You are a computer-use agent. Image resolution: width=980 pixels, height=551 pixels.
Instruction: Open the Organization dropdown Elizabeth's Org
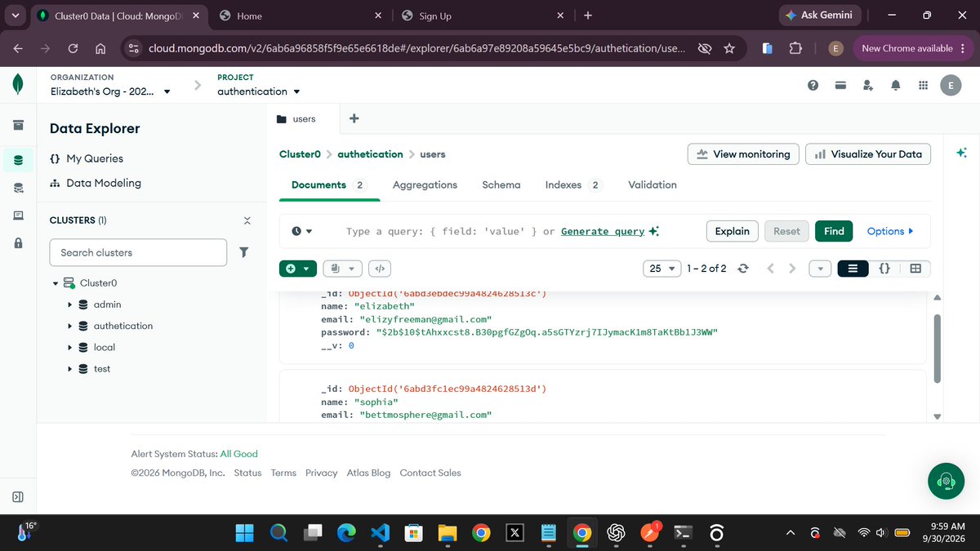pyautogui.click(x=110, y=91)
